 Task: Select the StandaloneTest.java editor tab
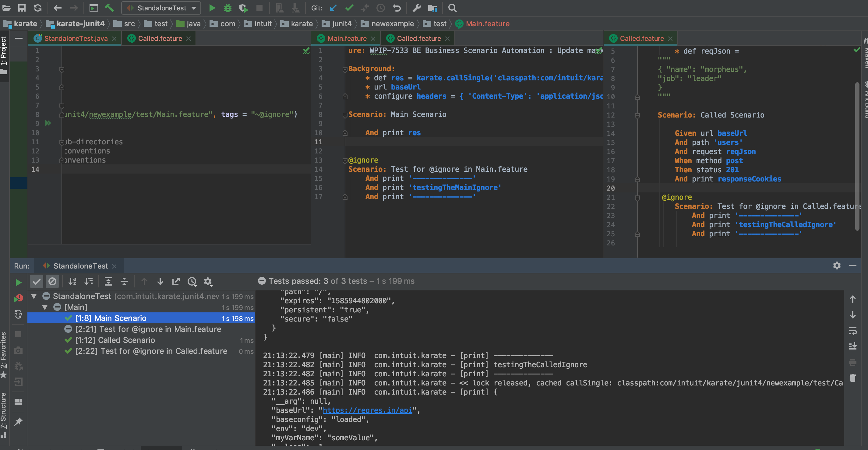76,38
